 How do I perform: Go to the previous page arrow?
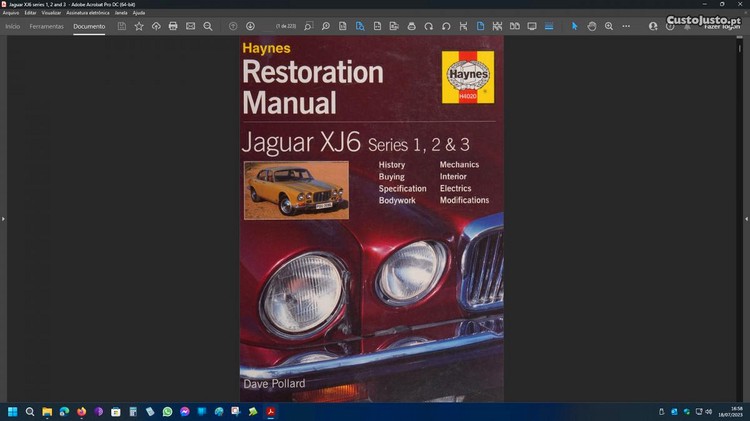[233, 26]
